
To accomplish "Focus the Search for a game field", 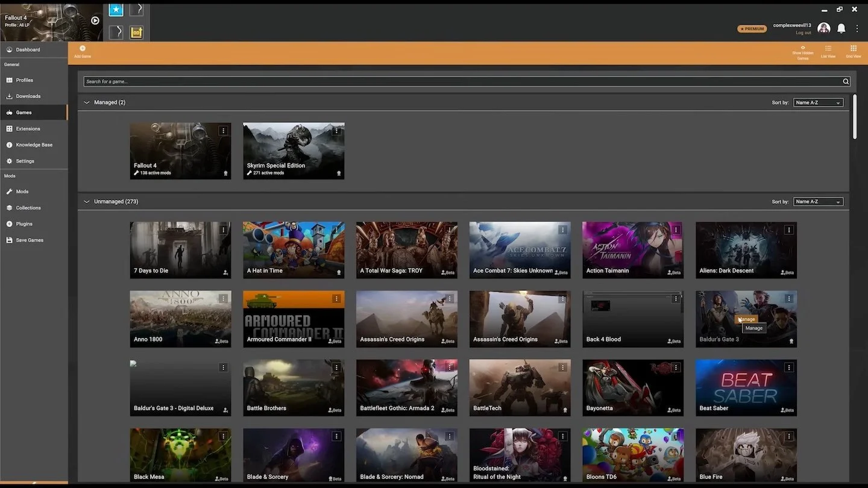I will (462, 81).
